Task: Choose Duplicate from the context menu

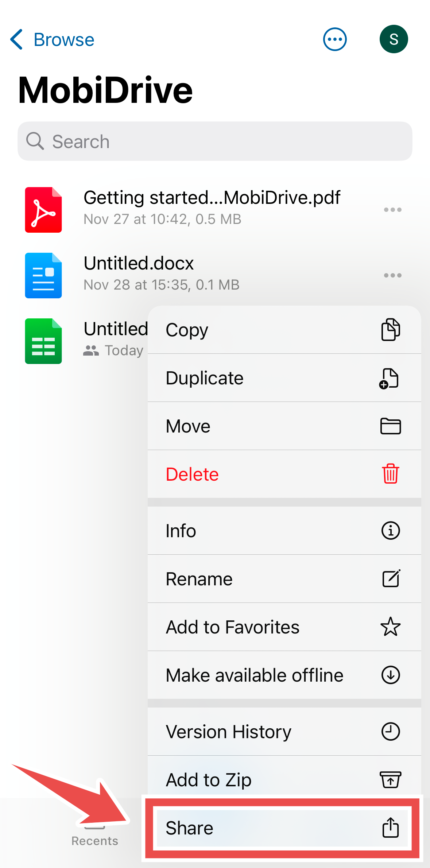Action: pyautogui.click(x=284, y=378)
